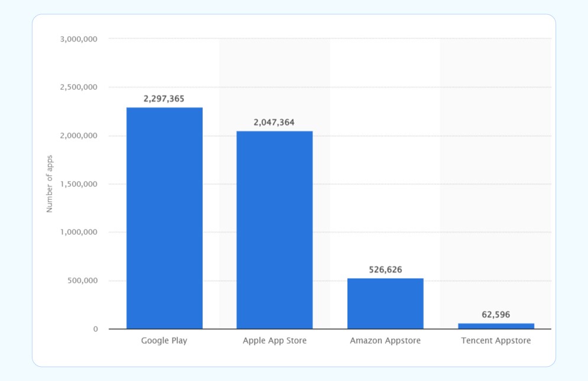This screenshot has height=381, width=588.
Task: Click the Apple App Store axis label
Action: pos(274,341)
